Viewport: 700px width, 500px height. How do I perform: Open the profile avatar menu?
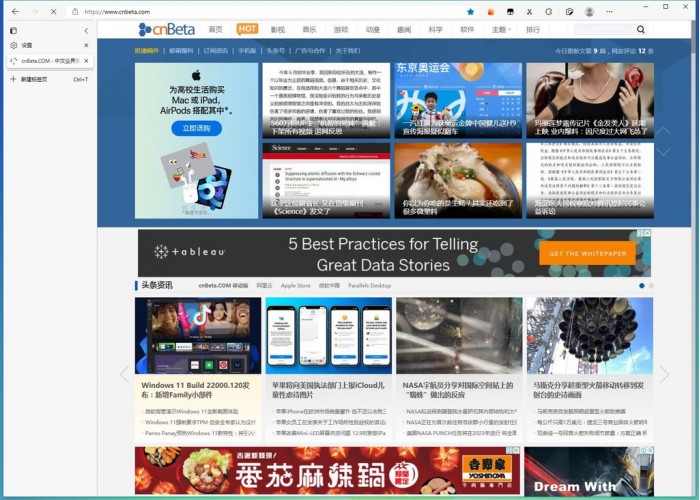coord(590,12)
